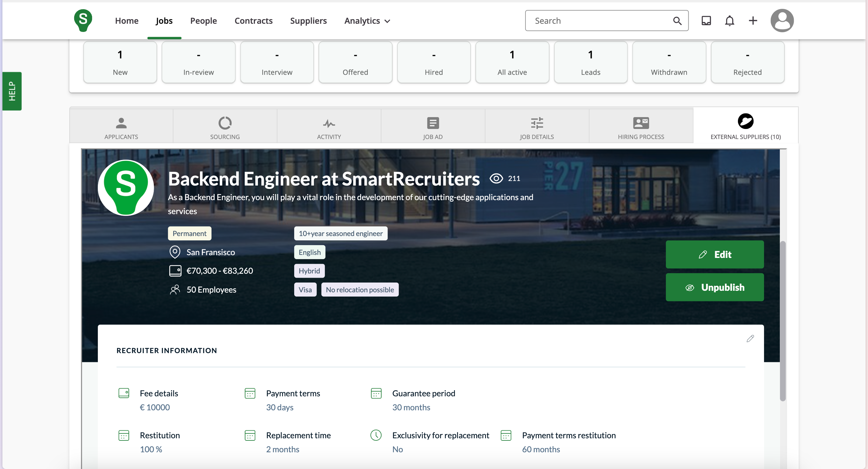
Task: Go to the Suppliers menu item
Action: coord(308,21)
